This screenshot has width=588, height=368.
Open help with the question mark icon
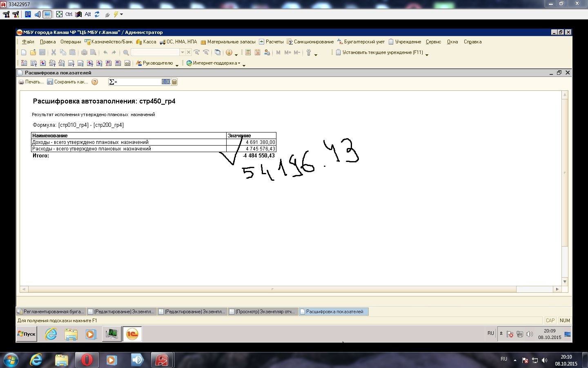coord(95,82)
